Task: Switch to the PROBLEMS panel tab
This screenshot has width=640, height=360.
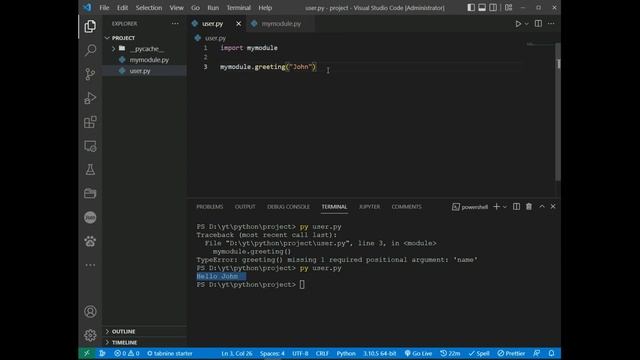Action: [x=210, y=207]
